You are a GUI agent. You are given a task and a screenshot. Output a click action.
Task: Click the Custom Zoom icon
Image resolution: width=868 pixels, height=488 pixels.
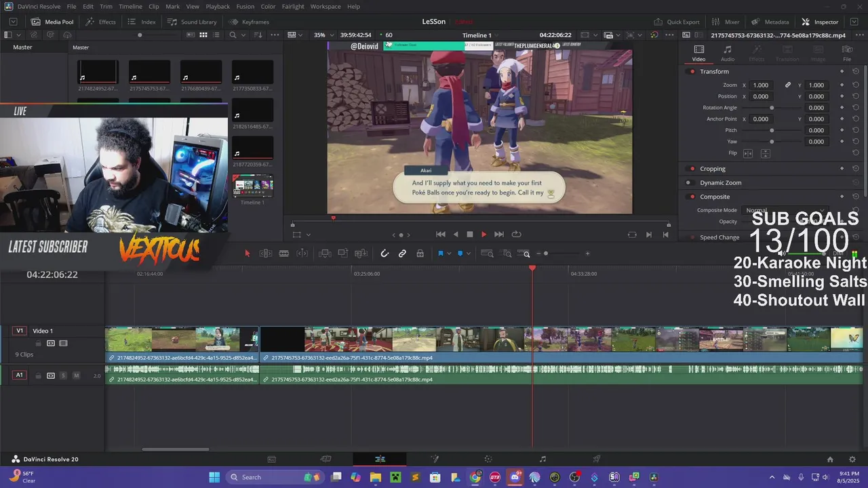pyautogui.click(x=526, y=253)
